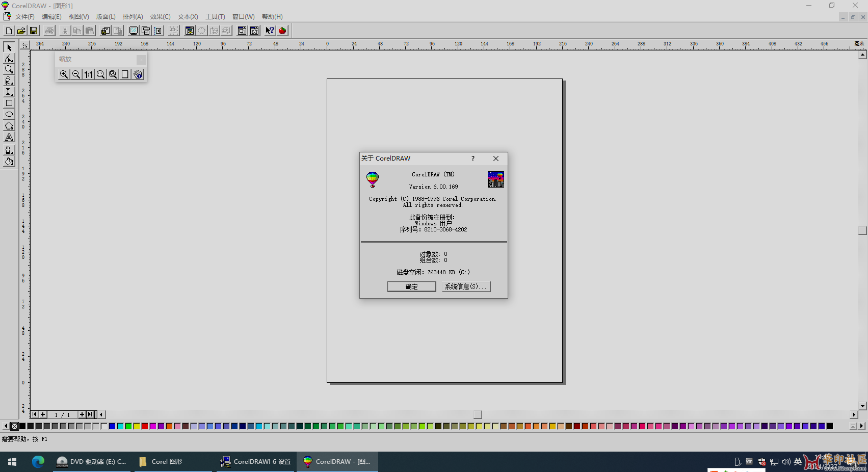The height and width of the screenshot is (472, 868).
Task: Click the Windows Start button
Action: 12,462
